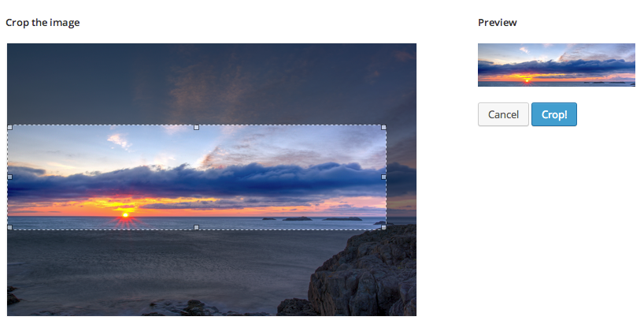Click the bottom-left corner crop handle
The width and height of the screenshot is (644, 335).
pos(10,227)
